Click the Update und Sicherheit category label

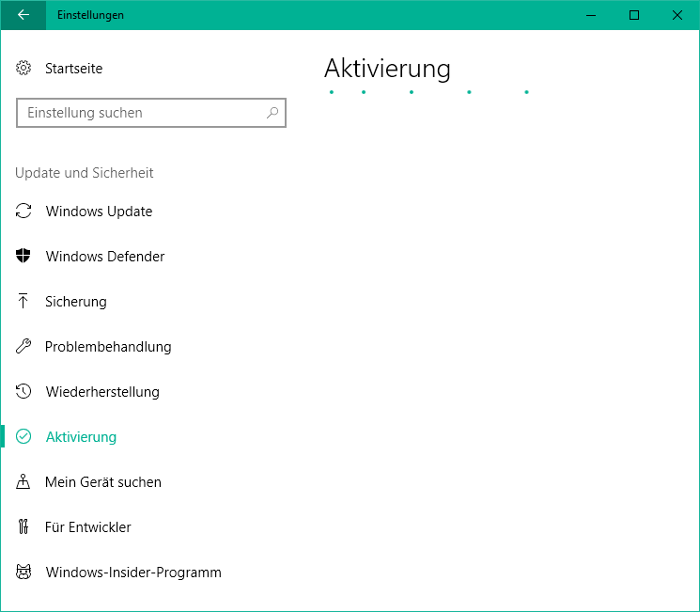coord(84,173)
